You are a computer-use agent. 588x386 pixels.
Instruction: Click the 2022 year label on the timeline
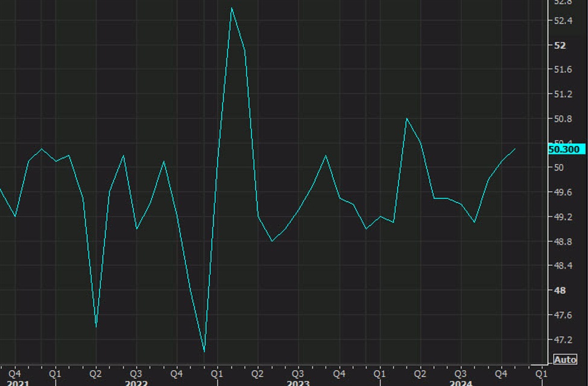(136, 382)
